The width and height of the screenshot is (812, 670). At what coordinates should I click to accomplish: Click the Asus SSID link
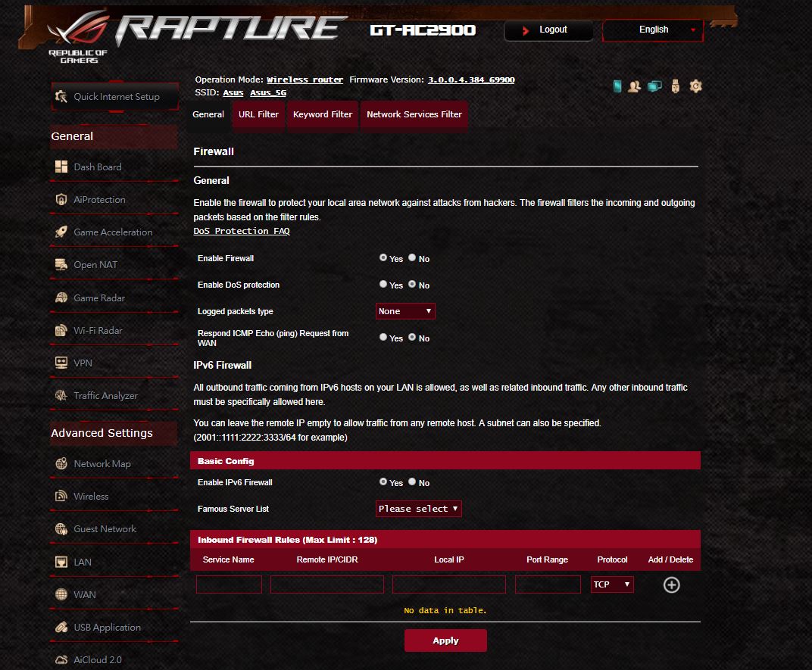pyautogui.click(x=233, y=92)
